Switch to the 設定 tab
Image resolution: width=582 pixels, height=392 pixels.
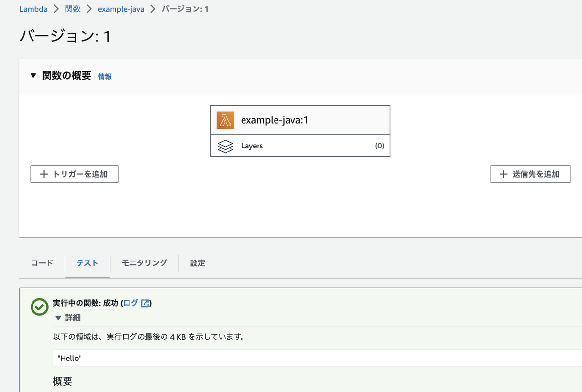click(197, 263)
